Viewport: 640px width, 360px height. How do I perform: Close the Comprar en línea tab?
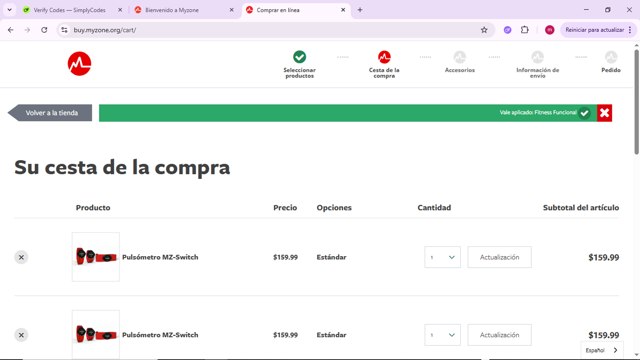[343, 10]
